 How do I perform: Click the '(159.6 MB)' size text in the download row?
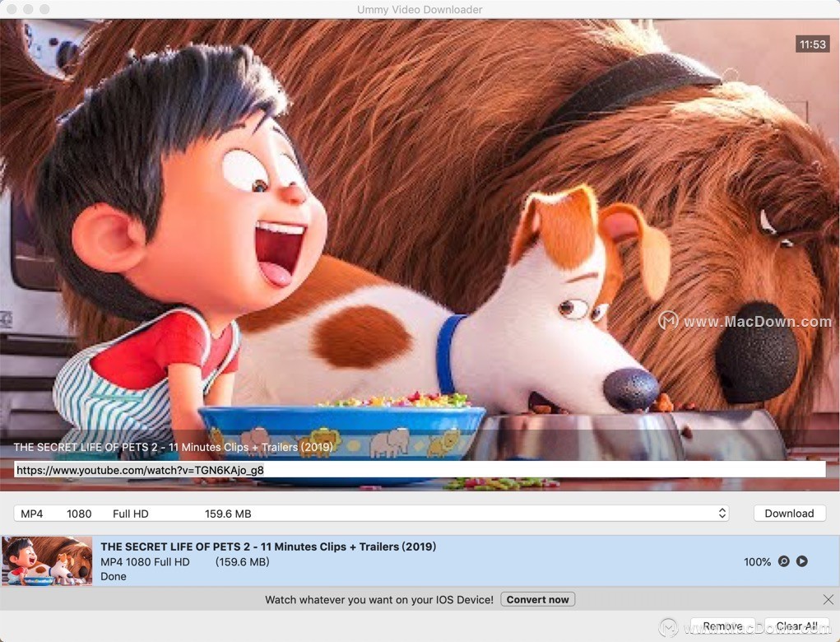pyautogui.click(x=242, y=561)
